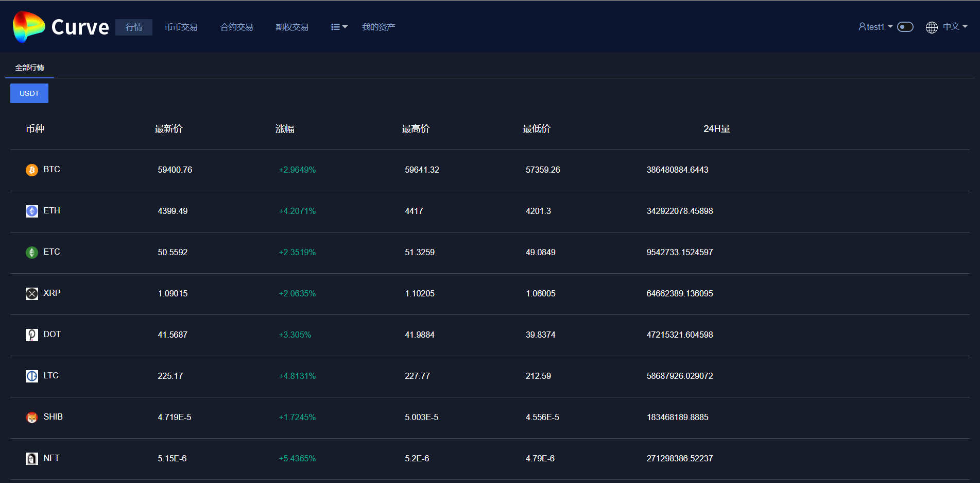Click NFT change +5.4365%
This screenshot has width=980, height=483.
tap(297, 459)
